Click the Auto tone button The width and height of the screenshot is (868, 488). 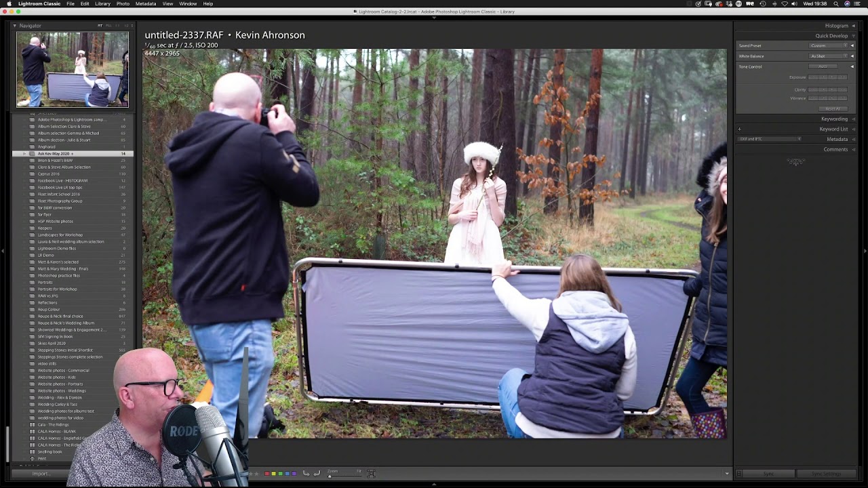pos(823,66)
